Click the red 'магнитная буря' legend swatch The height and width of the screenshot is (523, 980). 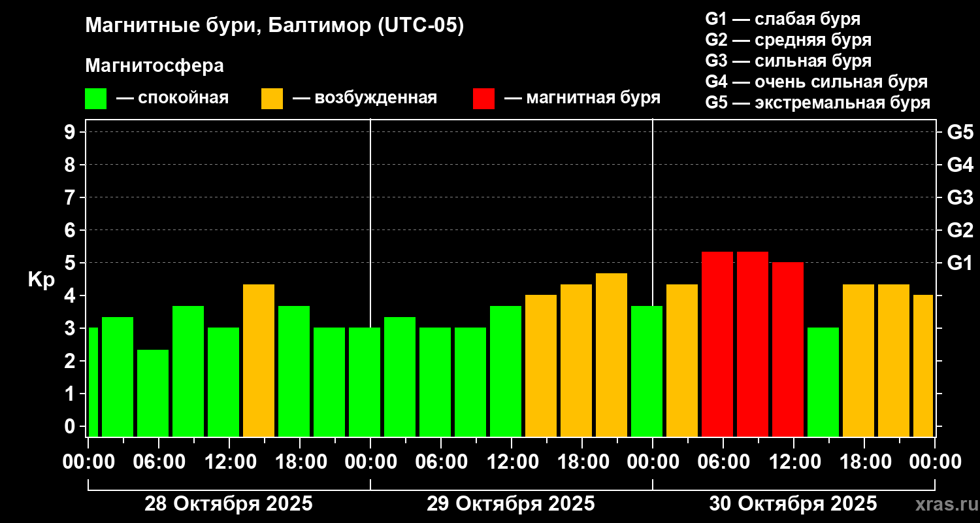point(483,99)
